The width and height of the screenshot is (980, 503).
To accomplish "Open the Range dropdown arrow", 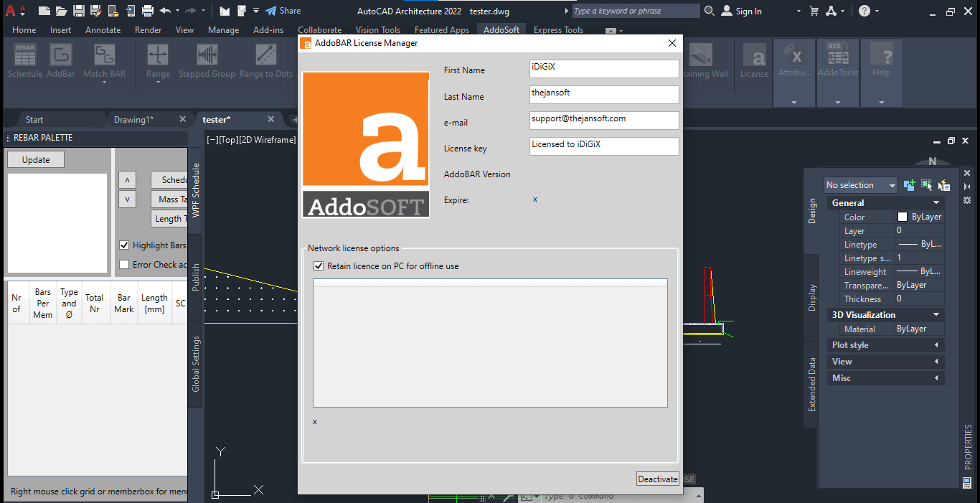I will point(158,83).
